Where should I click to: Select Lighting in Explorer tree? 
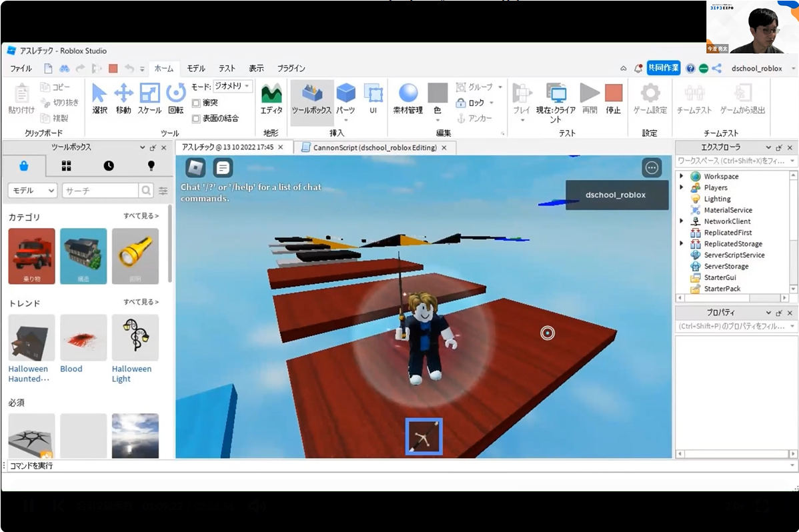click(x=711, y=199)
